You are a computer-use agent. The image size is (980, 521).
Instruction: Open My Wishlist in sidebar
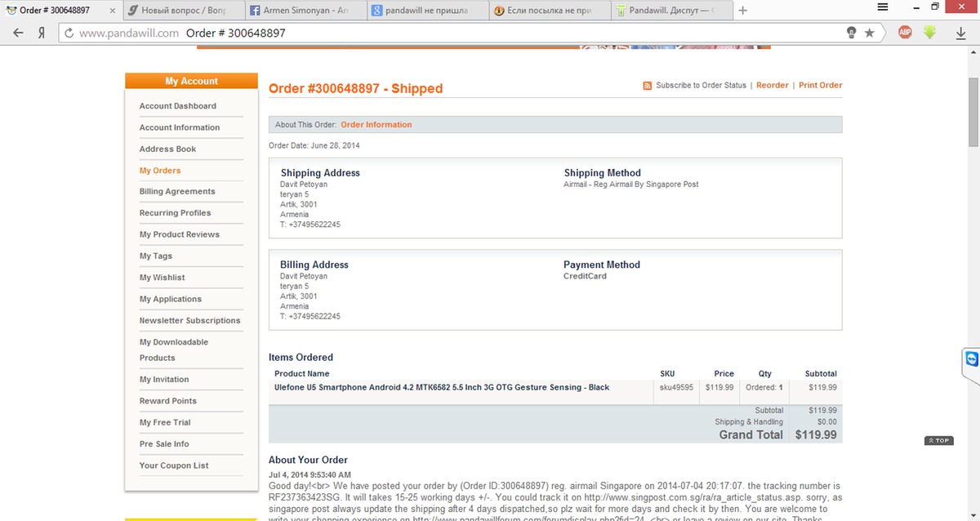point(162,278)
